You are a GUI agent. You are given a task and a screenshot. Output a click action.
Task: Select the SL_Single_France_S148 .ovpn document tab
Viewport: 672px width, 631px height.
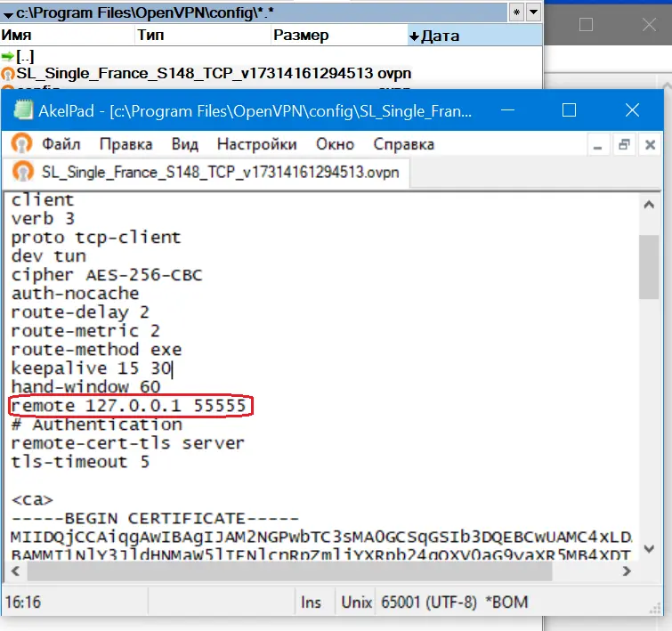[x=206, y=173]
